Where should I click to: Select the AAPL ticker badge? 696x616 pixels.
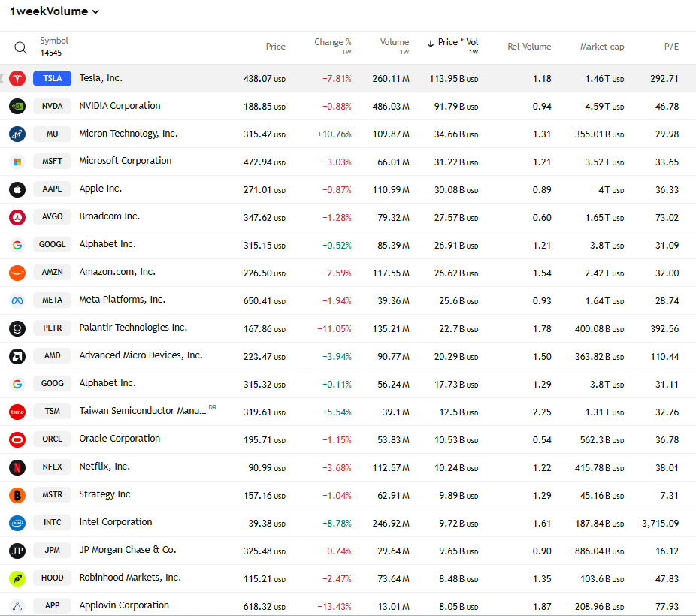tap(53, 189)
